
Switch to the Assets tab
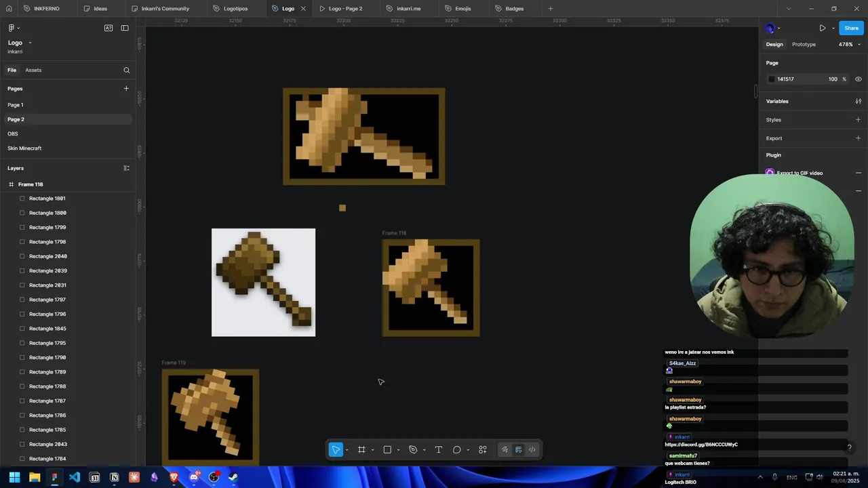click(x=33, y=70)
